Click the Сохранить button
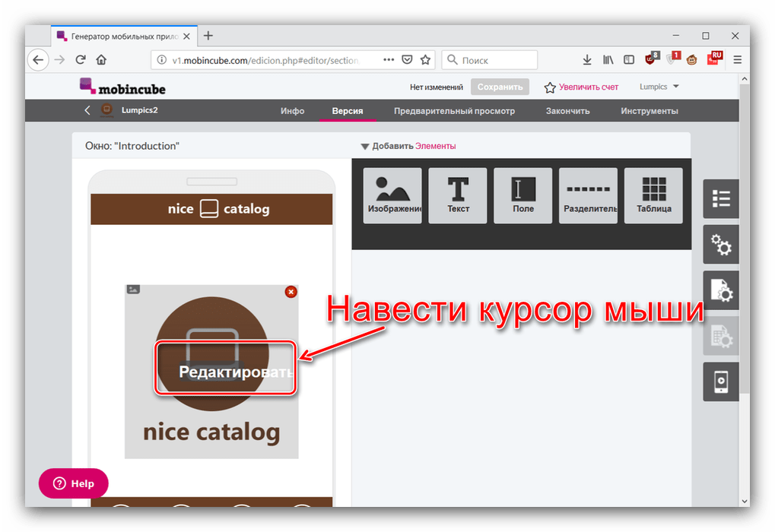 [500, 87]
